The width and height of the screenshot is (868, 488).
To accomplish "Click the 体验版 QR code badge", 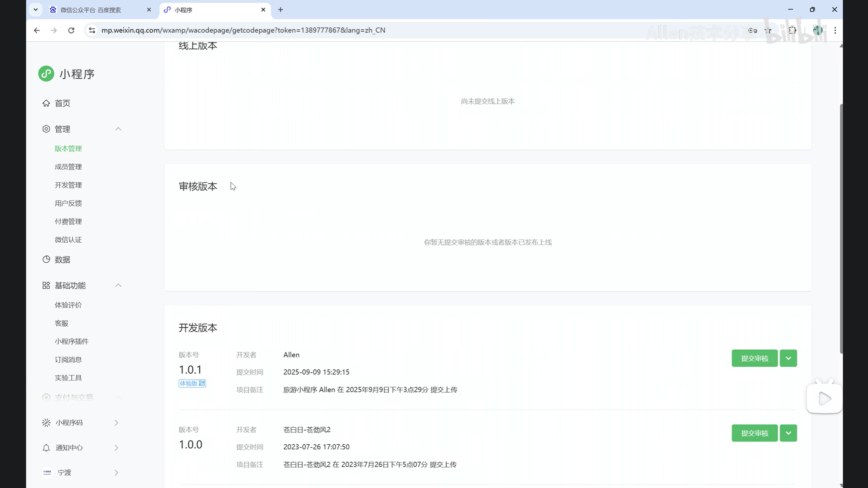I will pyautogui.click(x=192, y=383).
